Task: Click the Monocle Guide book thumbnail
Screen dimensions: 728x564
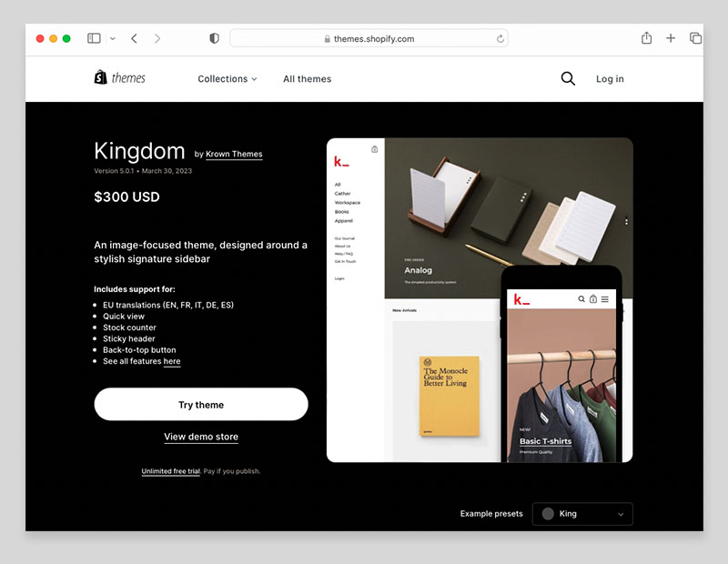Action: tap(449, 396)
